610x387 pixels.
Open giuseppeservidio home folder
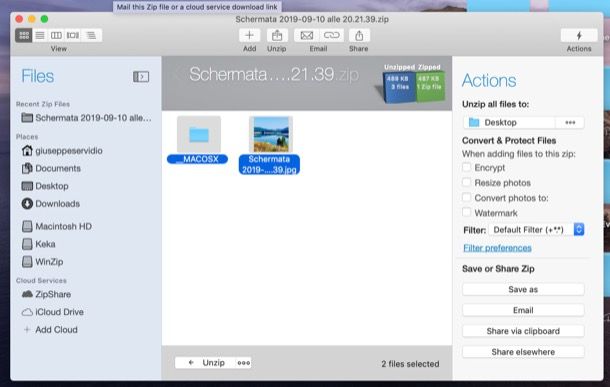click(x=62, y=151)
